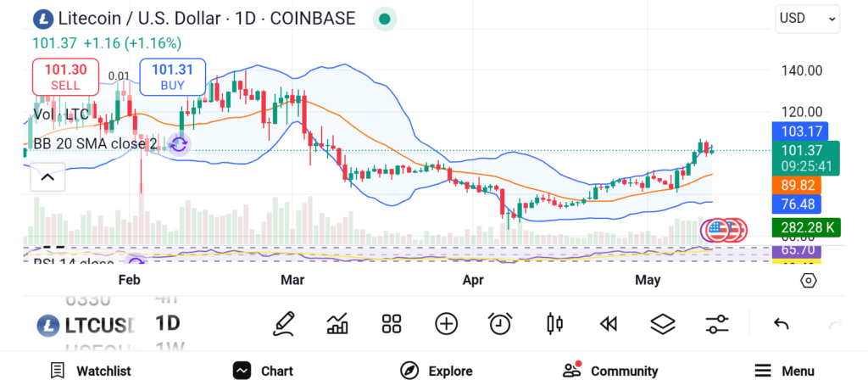The height and width of the screenshot is (391, 868).
Task: Undo the last chart action
Action: pyautogui.click(x=782, y=323)
